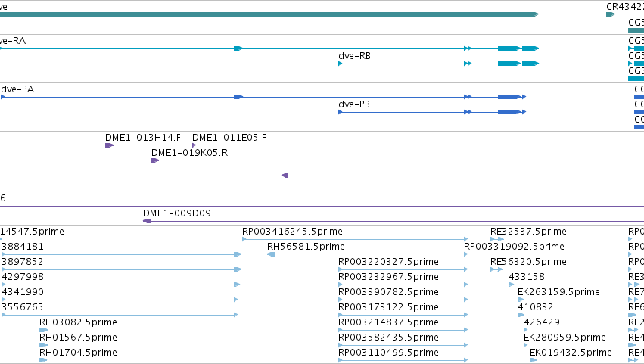
Task: Select the EK019432.5prime EST label
Action: click(x=571, y=353)
